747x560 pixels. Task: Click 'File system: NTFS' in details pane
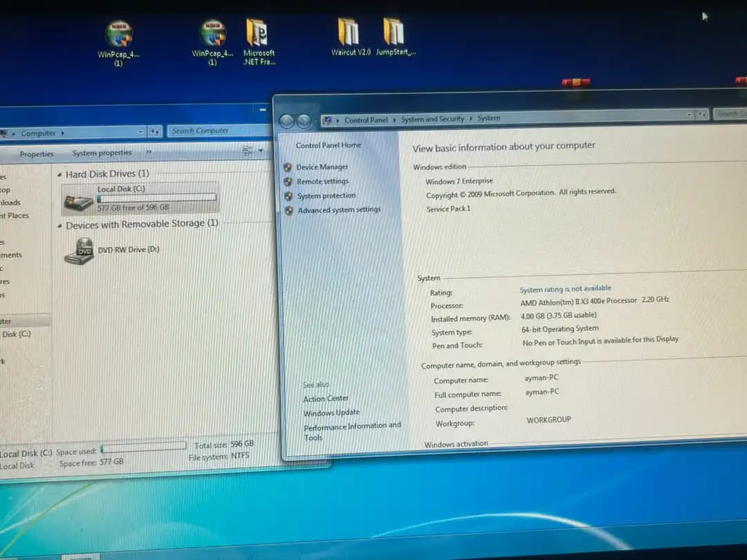[x=219, y=457]
